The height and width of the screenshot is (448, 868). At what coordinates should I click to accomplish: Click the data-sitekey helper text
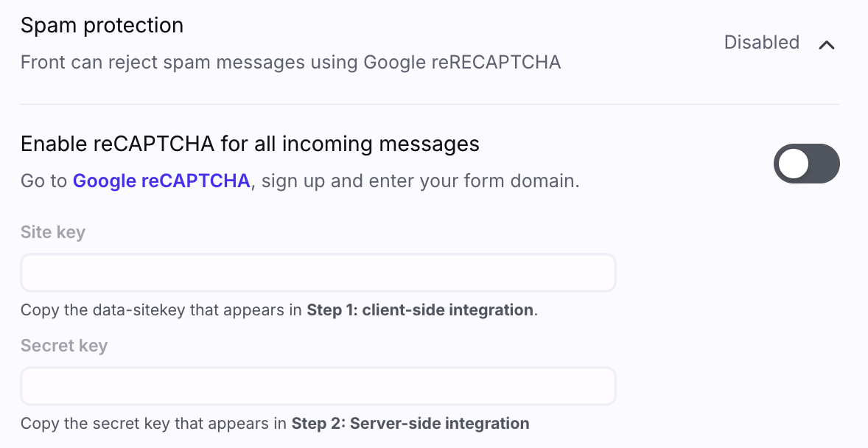(162, 310)
